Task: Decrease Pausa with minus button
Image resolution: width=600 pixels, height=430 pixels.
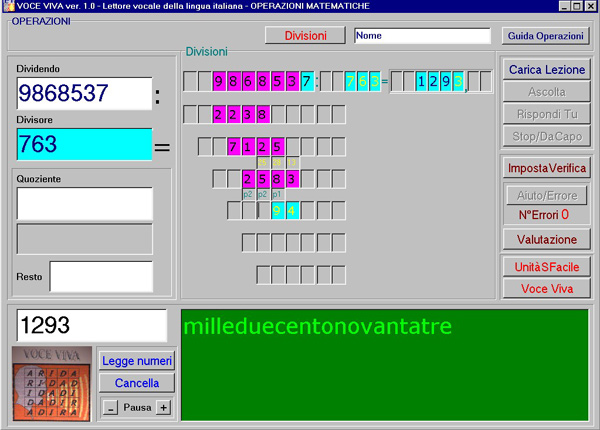Action: click(110, 408)
